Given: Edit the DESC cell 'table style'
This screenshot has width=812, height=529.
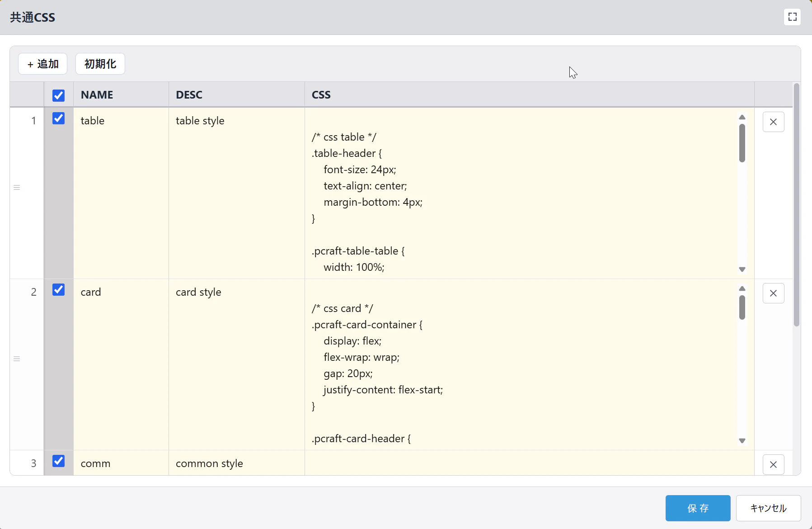Looking at the screenshot, I should 237,193.
